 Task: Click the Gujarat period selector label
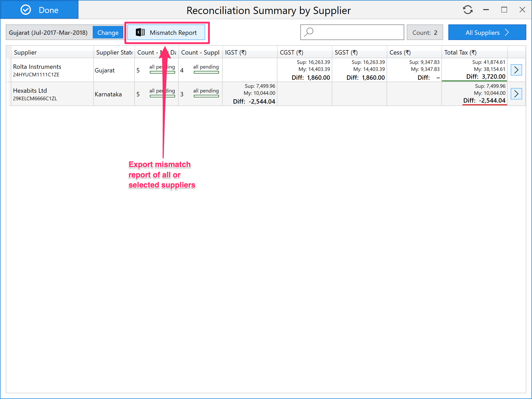[48, 33]
